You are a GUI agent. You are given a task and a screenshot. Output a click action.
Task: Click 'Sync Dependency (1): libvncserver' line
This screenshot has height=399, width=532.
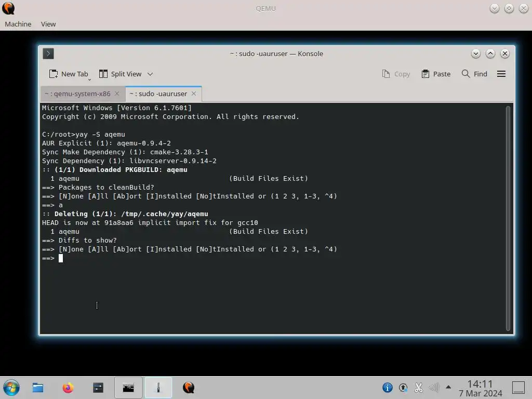(129, 161)
